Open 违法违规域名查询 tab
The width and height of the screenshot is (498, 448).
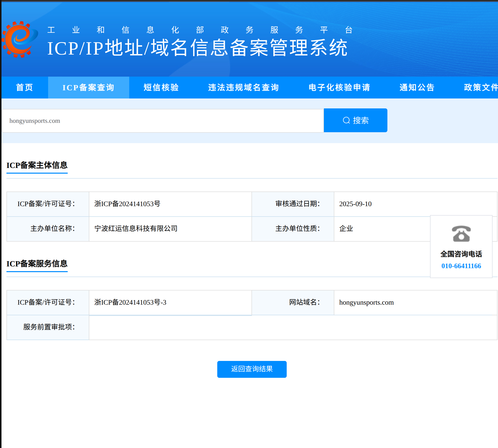[243, 87]
